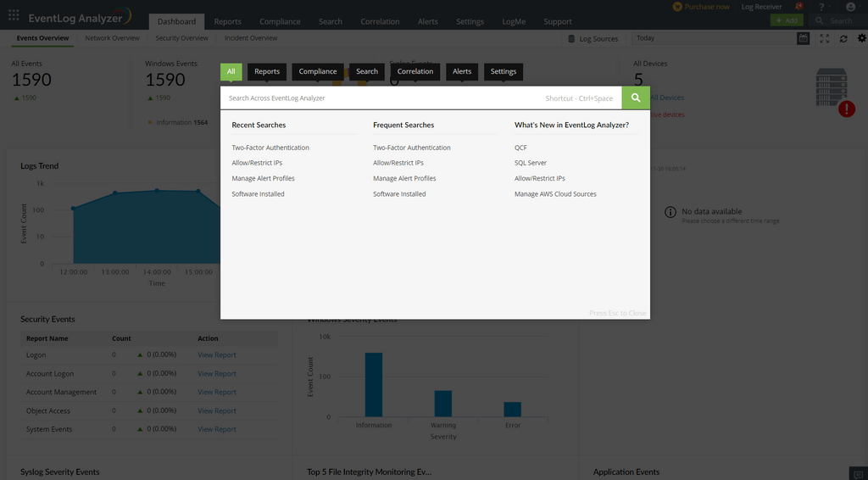868x480 pixels.
Task: Open the apps grid icon
Action: tap(14, 15)
